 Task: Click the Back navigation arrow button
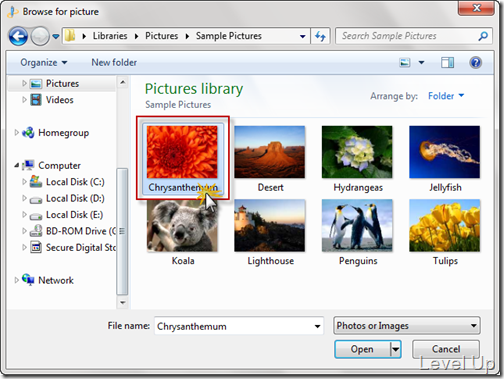[x=18, y=36]
